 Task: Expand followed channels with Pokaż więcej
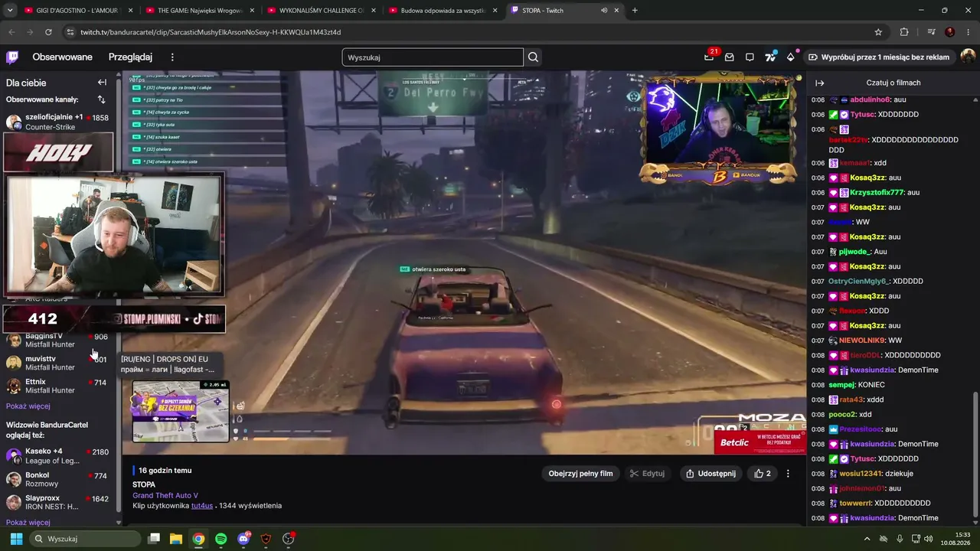coord(28,406)
